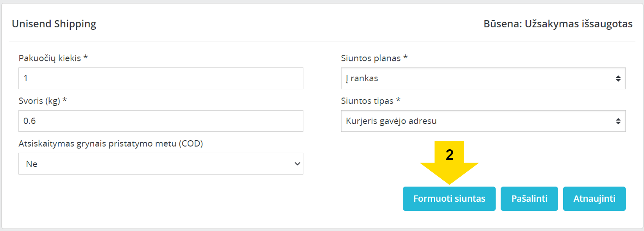Click the up-down arrows icon in Siuntos tipas
This screenshot has height=231, width=644.
(618, 121)
